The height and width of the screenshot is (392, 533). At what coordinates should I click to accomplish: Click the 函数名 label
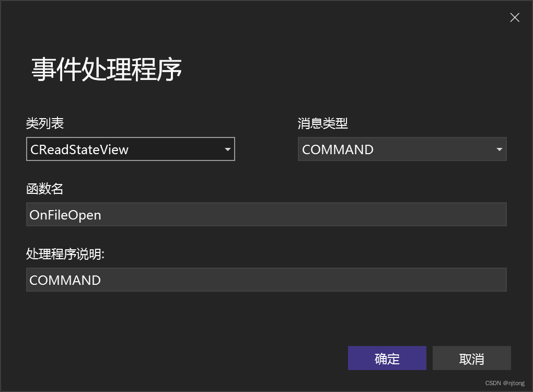tap(44, 188)
